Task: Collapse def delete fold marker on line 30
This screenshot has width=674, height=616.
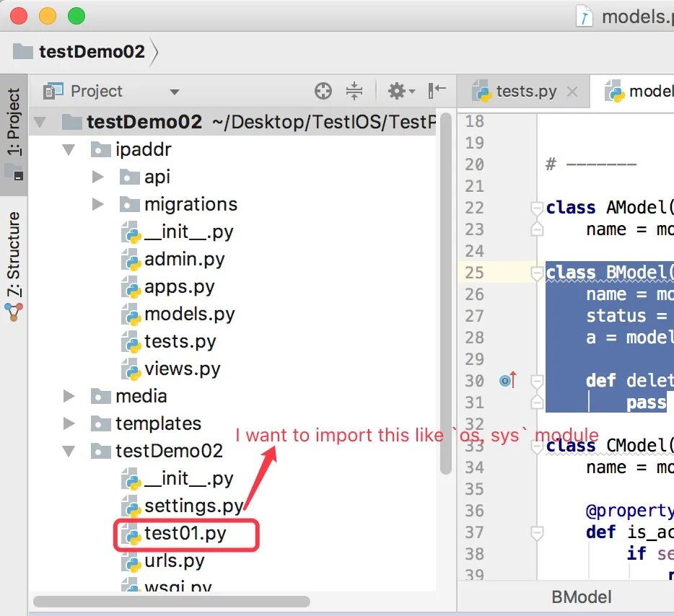Action: click(x=537, y=381)
